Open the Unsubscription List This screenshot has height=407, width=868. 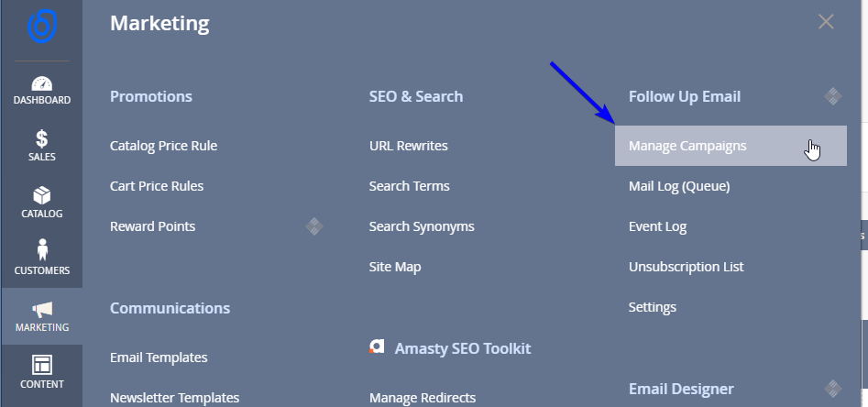click(686, 267)
